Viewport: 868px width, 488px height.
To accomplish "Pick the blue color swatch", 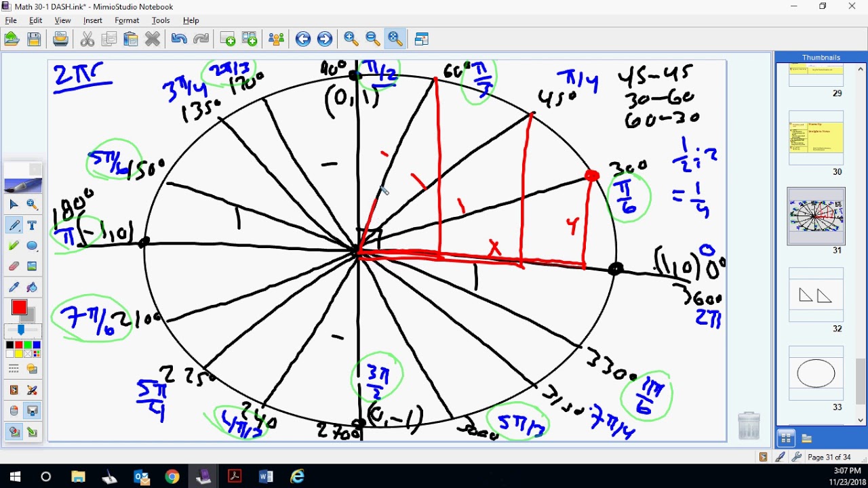I will pos(37,346).
